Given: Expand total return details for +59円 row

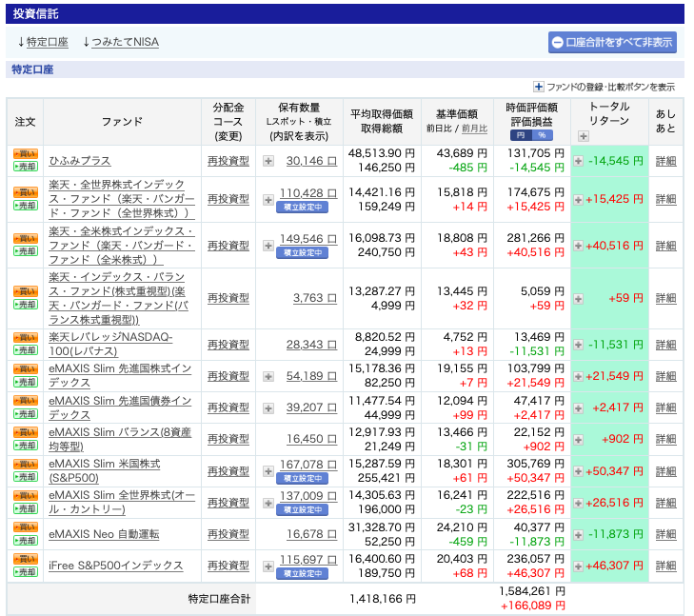Looking at the screenshot, I should (x=578, y=299).
